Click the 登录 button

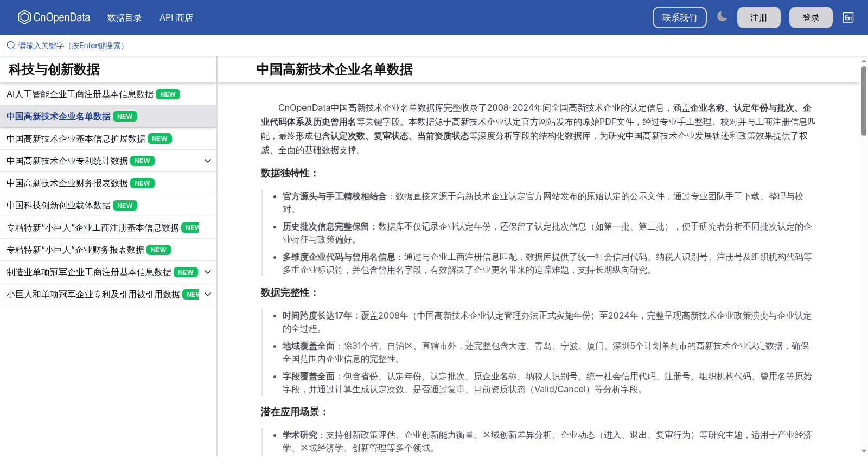(810, 17)
